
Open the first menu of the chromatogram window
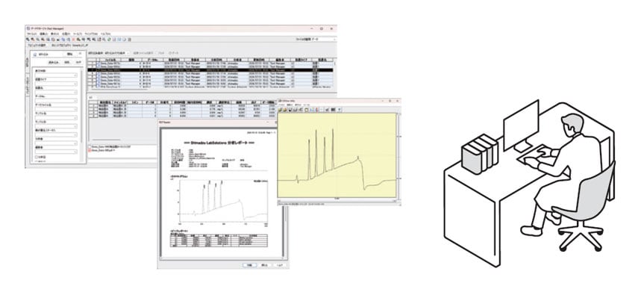(x=281, y=105)
